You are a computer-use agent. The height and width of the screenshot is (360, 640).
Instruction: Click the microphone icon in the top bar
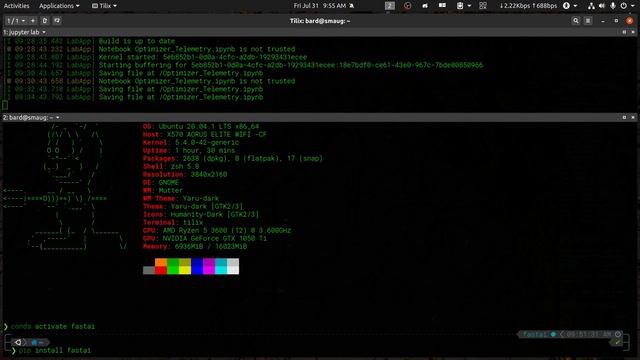[x=613, y=6]
